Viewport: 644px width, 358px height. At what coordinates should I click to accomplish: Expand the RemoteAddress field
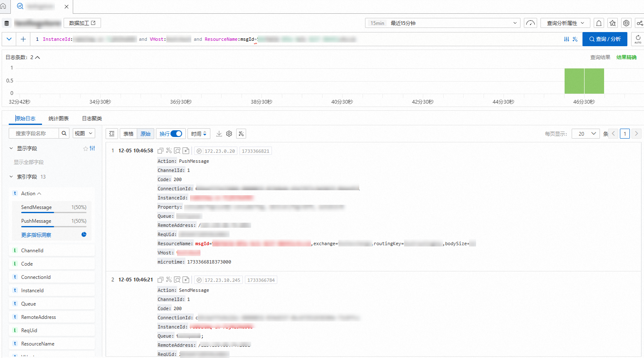pos(52,317)
